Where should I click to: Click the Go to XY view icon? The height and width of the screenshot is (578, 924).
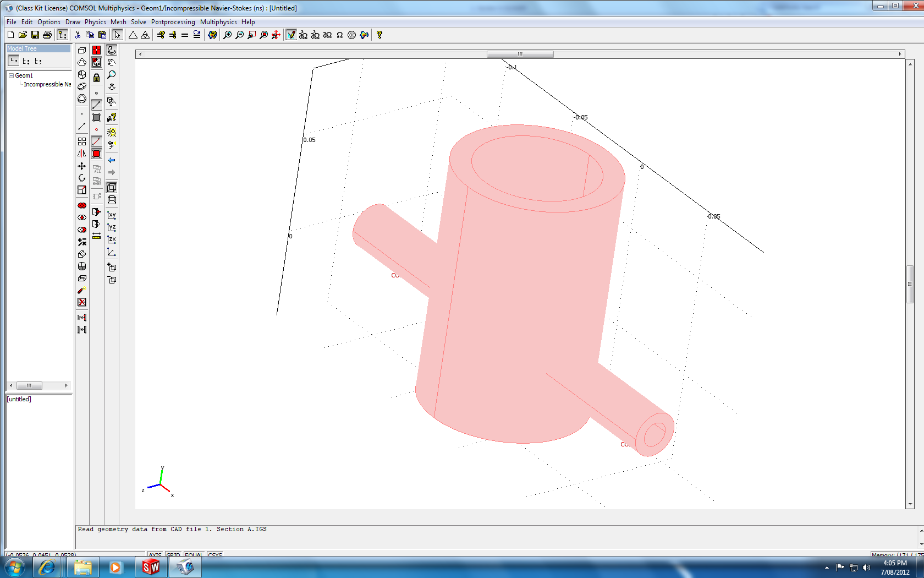(112, 215)
